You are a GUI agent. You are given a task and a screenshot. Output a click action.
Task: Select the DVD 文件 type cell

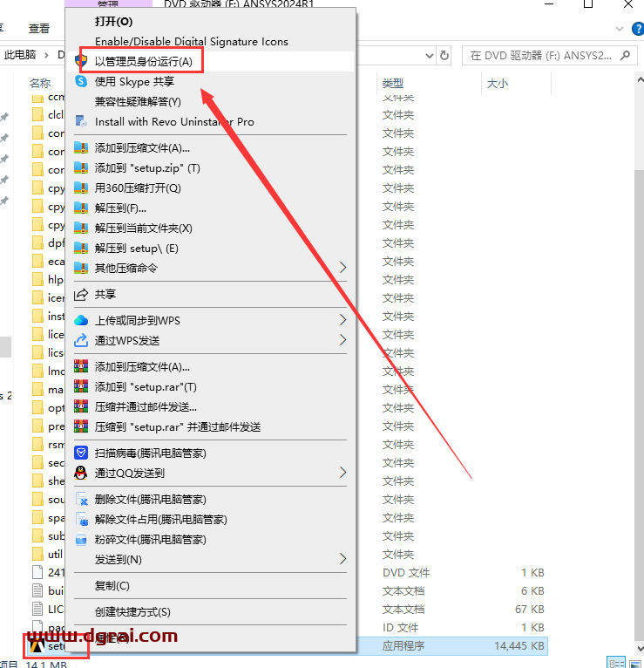[406, 573]
